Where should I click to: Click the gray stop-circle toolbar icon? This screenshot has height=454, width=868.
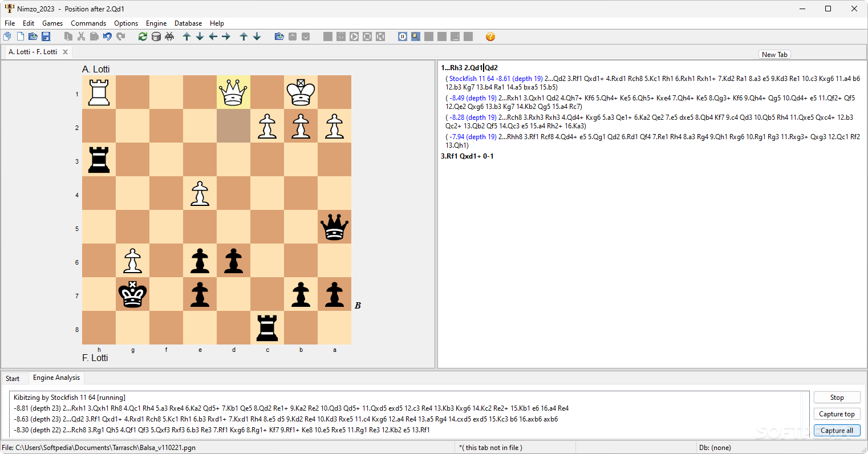click(367, 37)
